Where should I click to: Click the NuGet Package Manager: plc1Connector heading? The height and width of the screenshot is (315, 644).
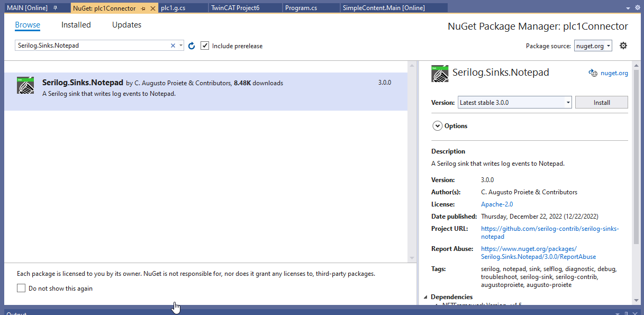coord(538,26)
